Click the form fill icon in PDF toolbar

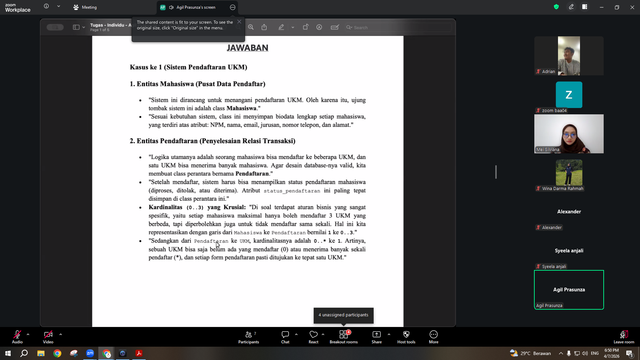point(335,27)
